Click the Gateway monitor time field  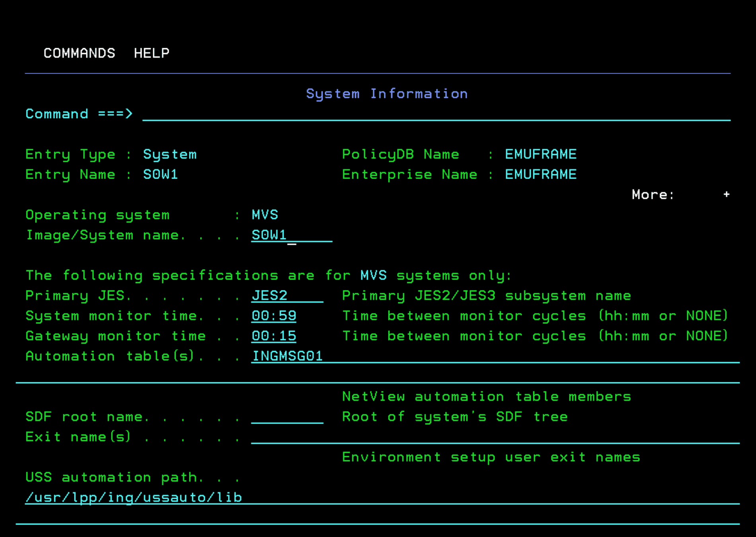[x=273, y=336]
